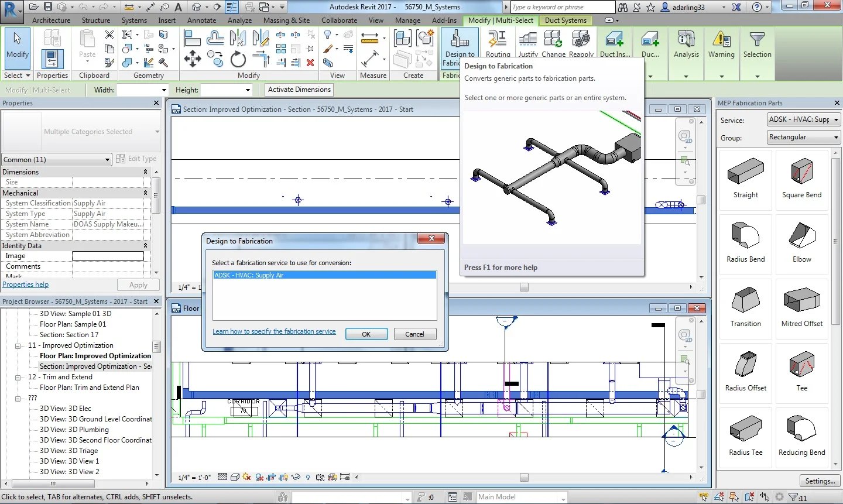This screenshot has width=843, height=504.
Task: Click Create Group icon
Action: pyautogui.click(x=425, y=39)
